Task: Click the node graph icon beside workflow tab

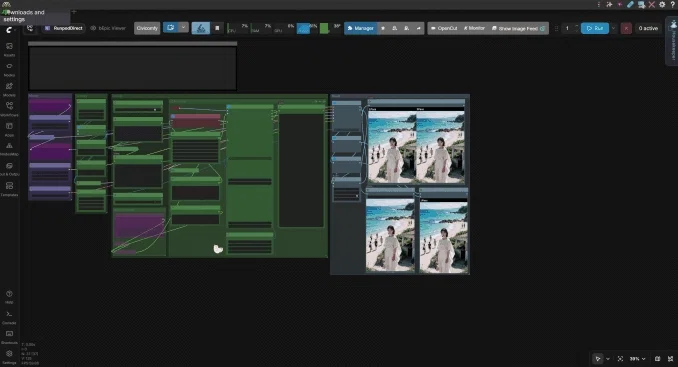Action: tap(30, 28)
